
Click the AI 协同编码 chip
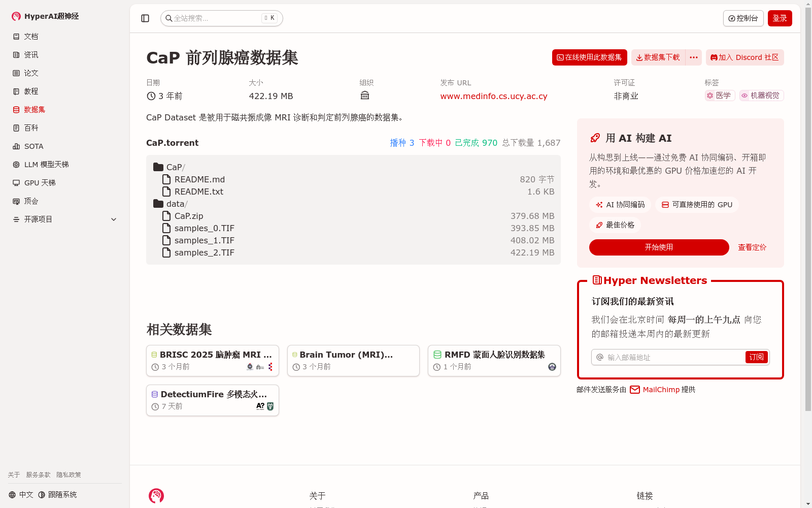coord(620,205)
